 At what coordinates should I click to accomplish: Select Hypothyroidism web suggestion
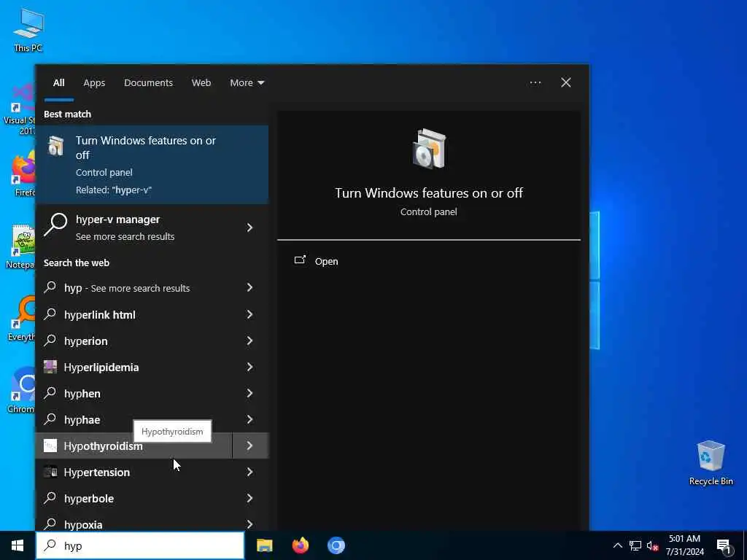(134, 446)
